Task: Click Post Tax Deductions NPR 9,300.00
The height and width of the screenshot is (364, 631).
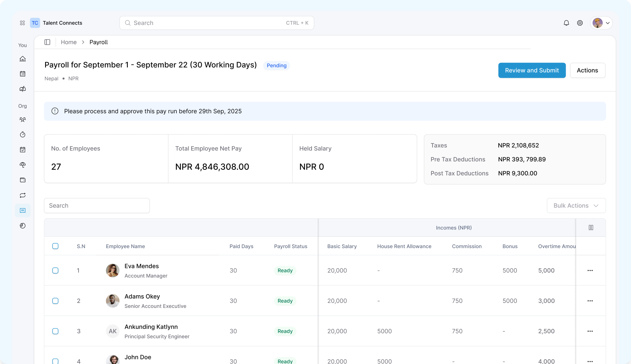Action: point(517,173)
